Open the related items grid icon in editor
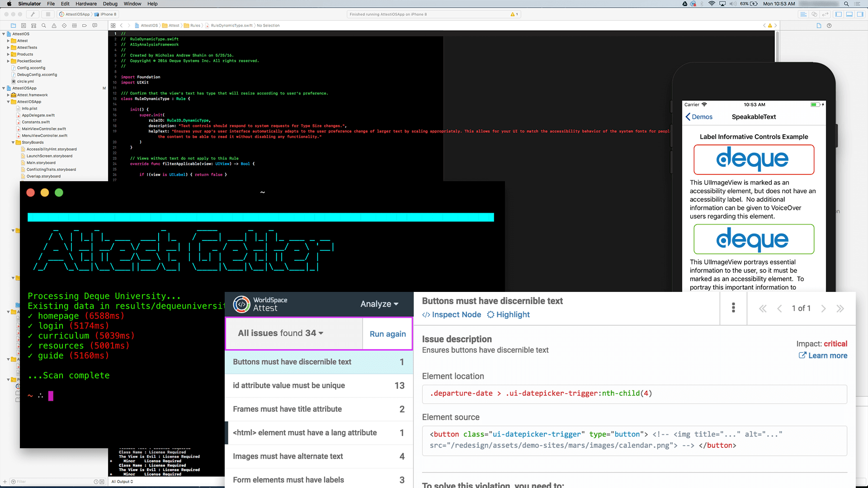The image size is (868, 488). point(113,26)
